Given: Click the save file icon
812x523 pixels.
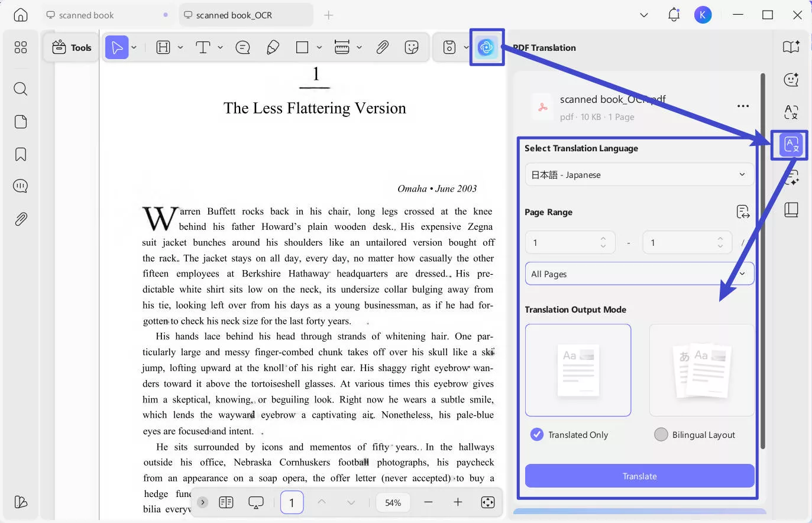Looking at the screenshot, I should click(449, 47).
